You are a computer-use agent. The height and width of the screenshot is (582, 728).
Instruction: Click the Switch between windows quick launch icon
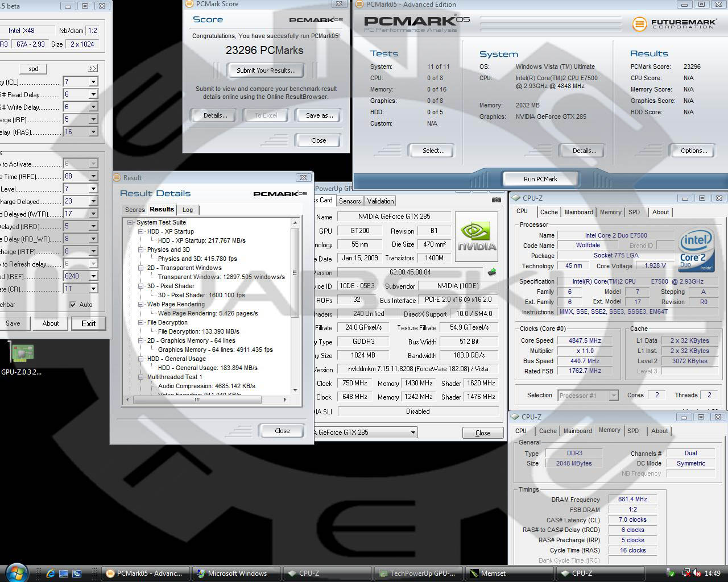(77, 573)
